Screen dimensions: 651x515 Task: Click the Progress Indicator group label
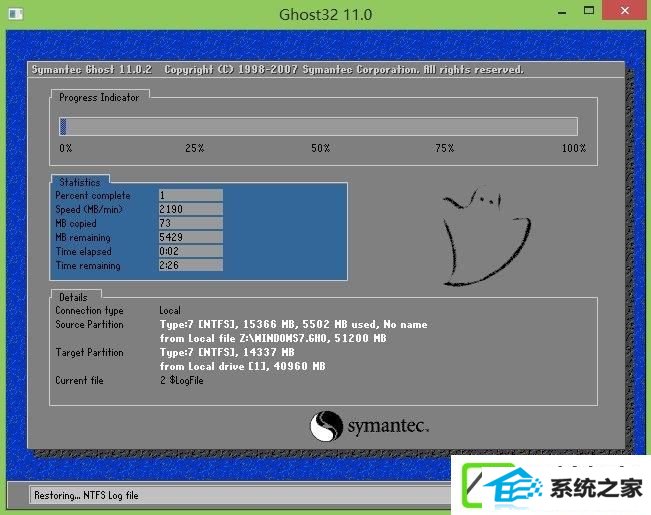pyautogui.click(x=99, y=98)
